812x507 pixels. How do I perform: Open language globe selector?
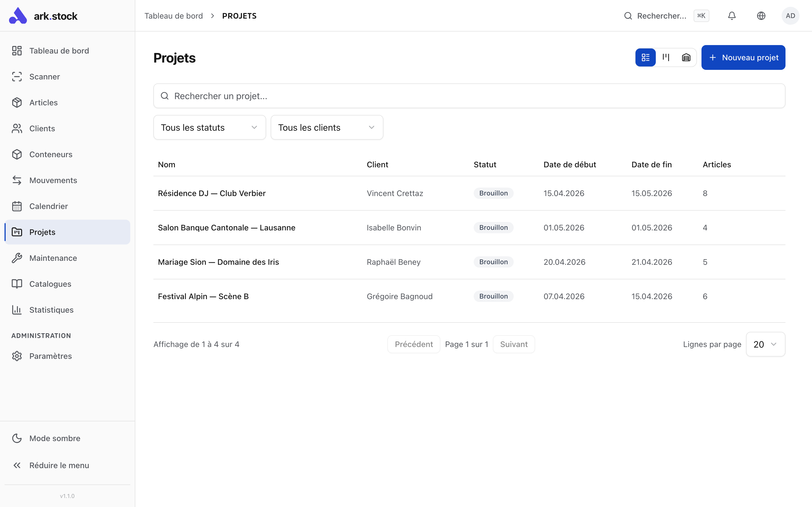click(x=761, y=16)
